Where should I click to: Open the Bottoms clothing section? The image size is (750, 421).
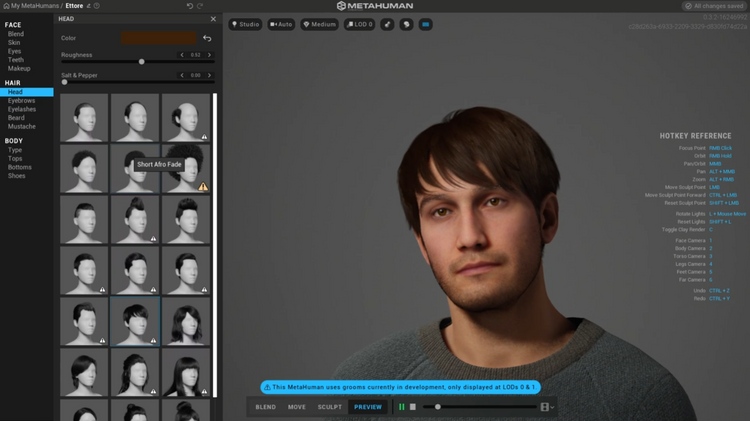[x=20, y=167]
